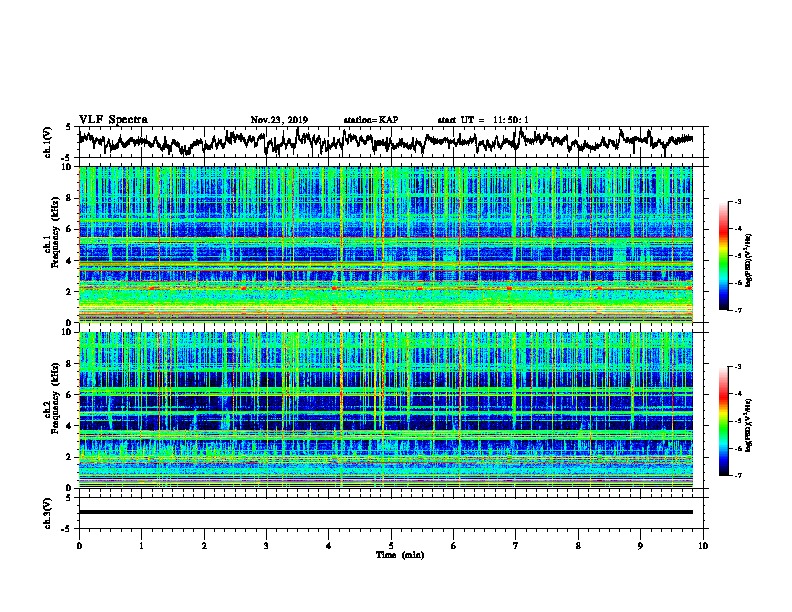
Task: Click time axis tick label "4"
Action: [329, 546]
